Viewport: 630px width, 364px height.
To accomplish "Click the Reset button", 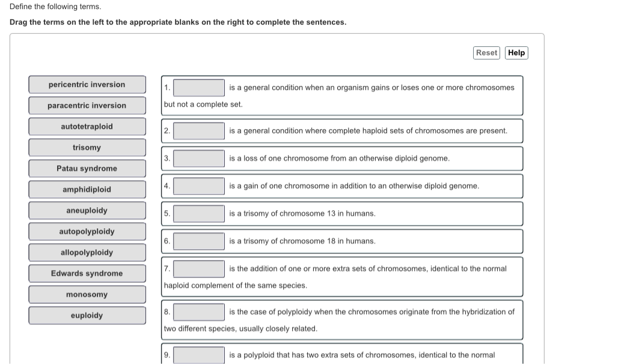I will pos(486,53).
